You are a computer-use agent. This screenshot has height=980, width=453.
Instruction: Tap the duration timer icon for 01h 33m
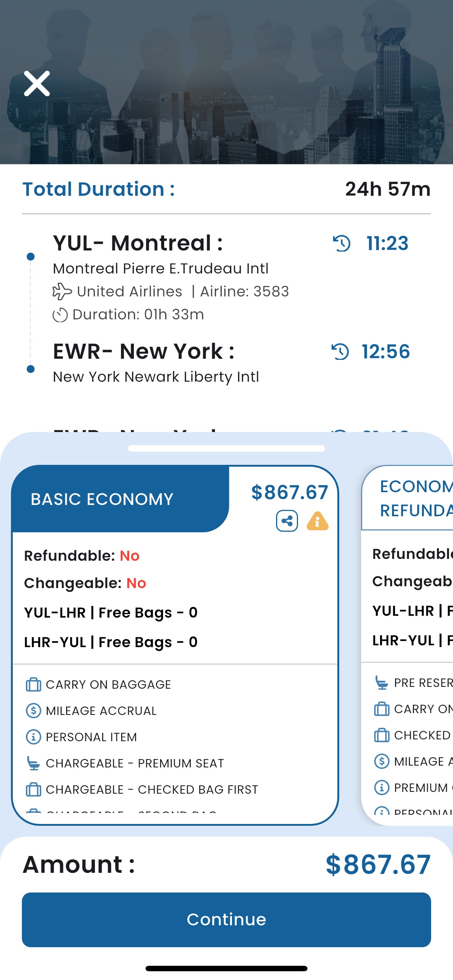(x=60, y=315)
